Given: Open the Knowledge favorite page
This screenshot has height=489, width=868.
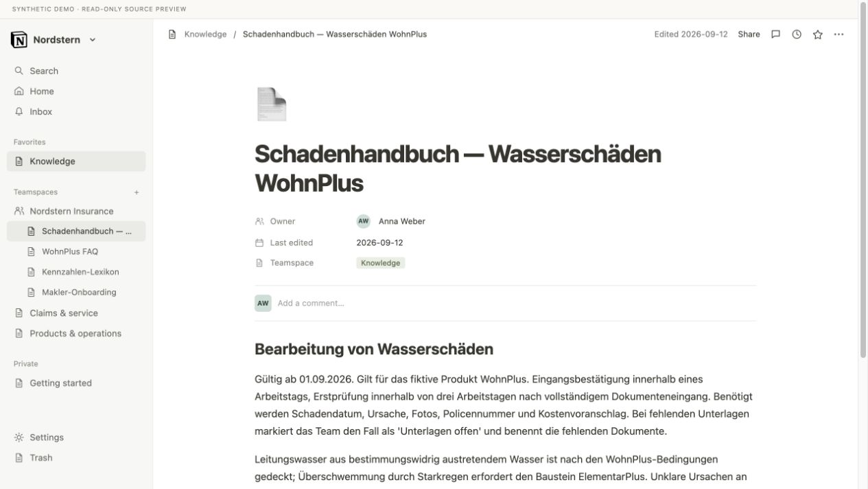Looking at the screenshot, I should click(x=76, y=161).
